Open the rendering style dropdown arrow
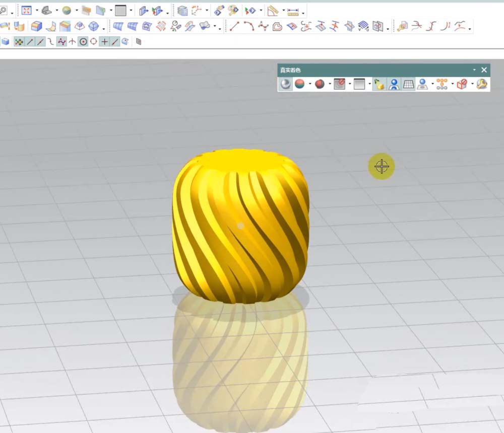This screenshot has width=504, height=433. pos(77,11)
